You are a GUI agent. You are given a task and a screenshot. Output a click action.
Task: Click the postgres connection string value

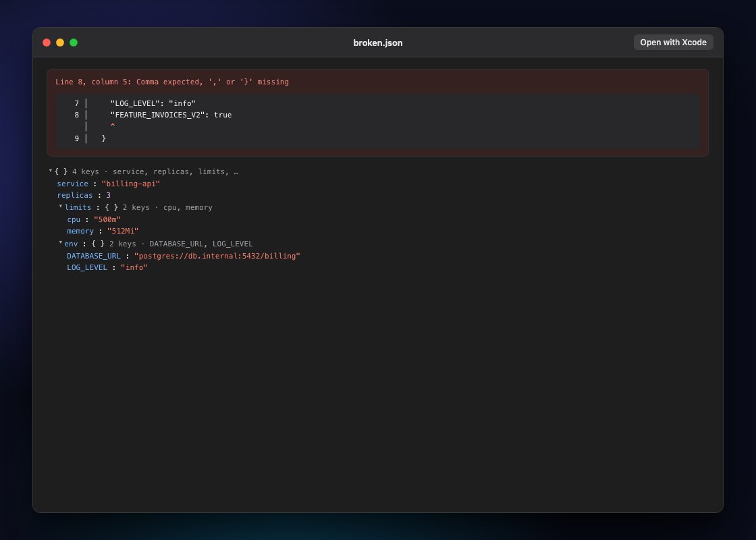coord(217,256)
